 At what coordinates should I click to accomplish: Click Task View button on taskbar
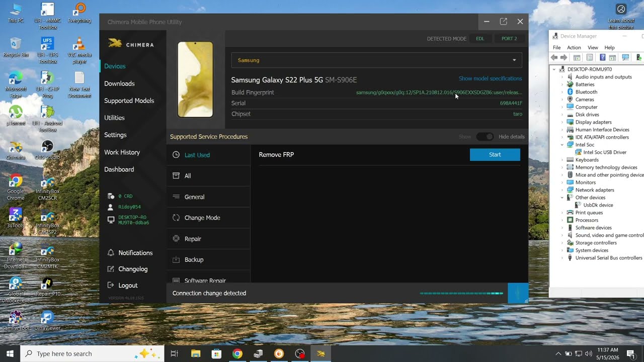(x=175, y=353)
